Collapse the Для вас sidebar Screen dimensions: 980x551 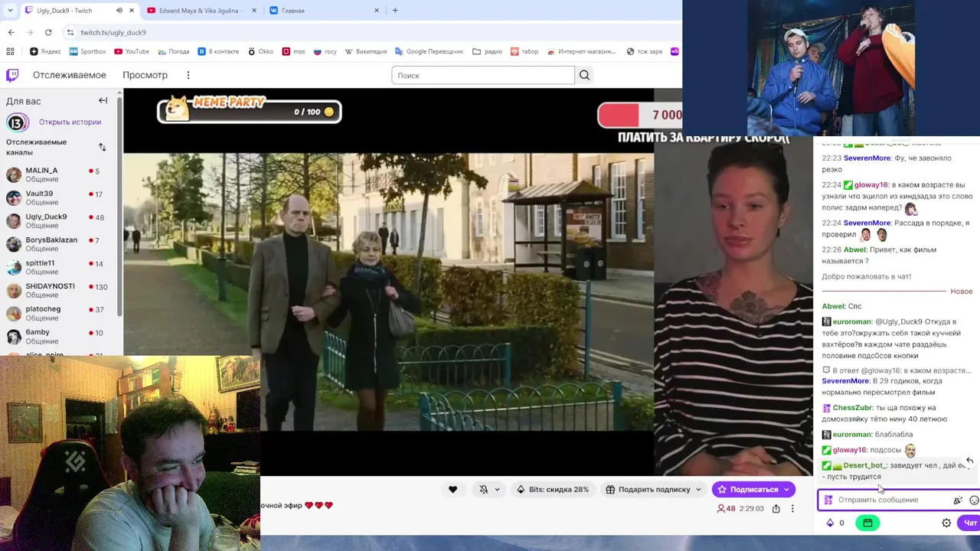(x=103, y=100)
